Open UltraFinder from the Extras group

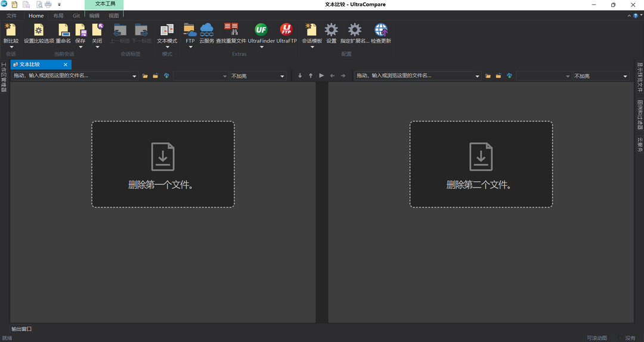point(261,30)
